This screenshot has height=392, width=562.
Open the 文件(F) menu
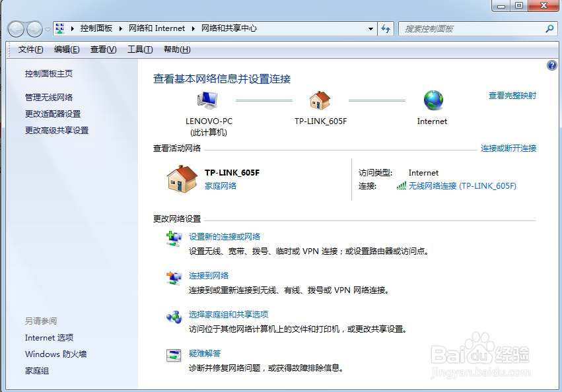(x=31, y=49)
